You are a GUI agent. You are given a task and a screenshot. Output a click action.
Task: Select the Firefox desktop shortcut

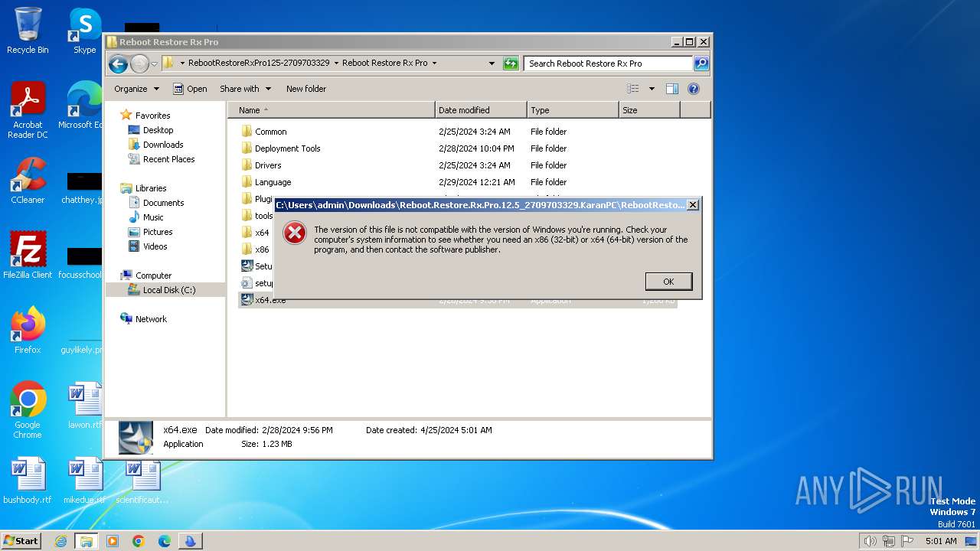28,330
